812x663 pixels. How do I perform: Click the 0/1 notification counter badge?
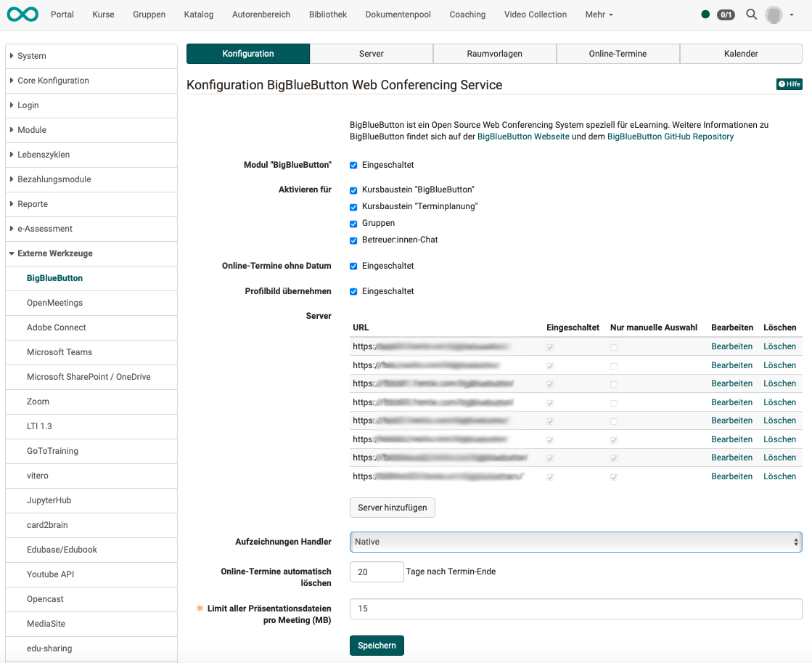(726, 15)
